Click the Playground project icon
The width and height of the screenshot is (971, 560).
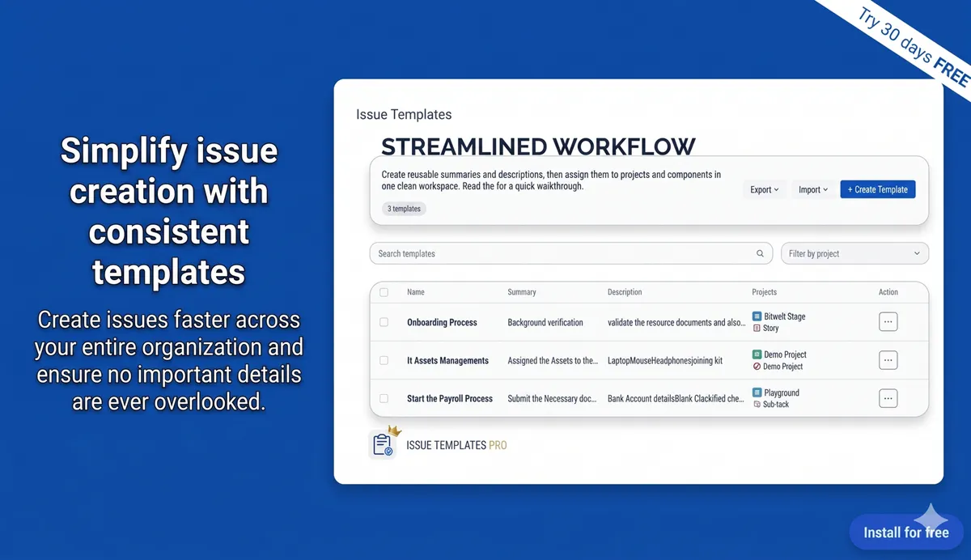point(757,392)
